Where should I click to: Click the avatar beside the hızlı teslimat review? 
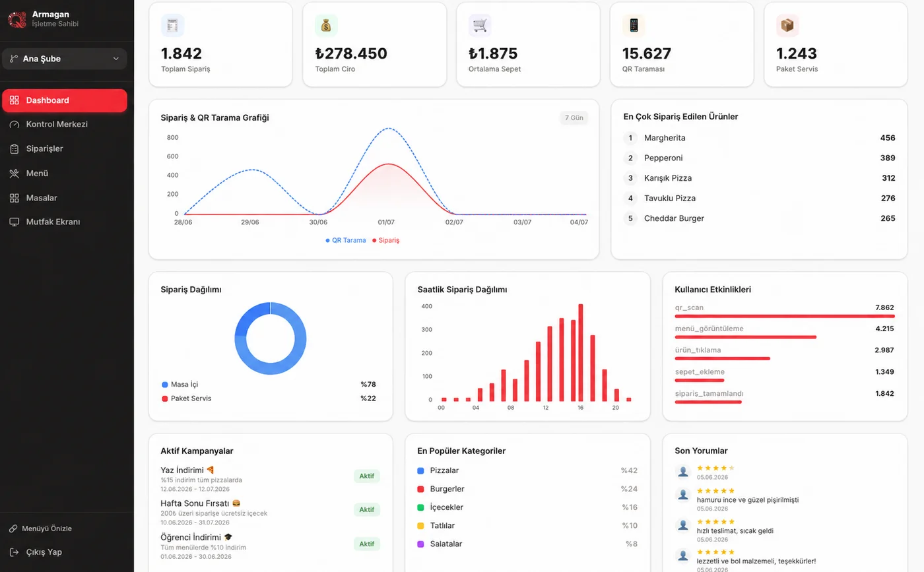683,525
